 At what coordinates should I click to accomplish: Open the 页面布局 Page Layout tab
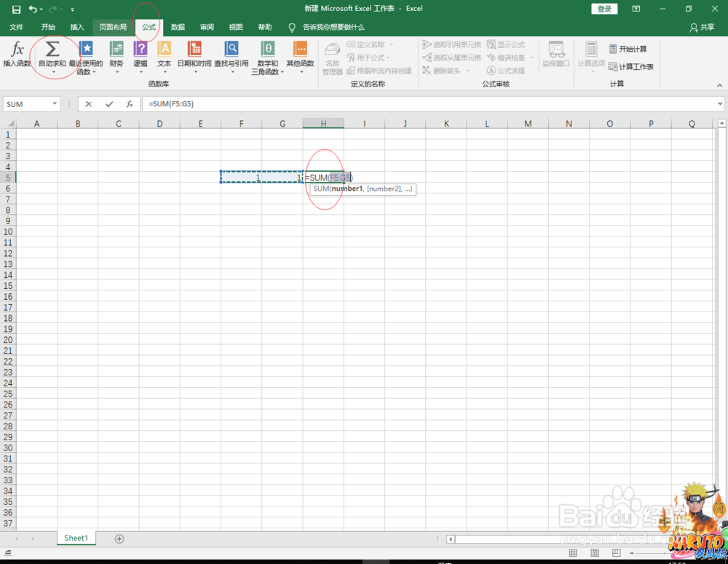pyautogui.click(x=113, y=28)
